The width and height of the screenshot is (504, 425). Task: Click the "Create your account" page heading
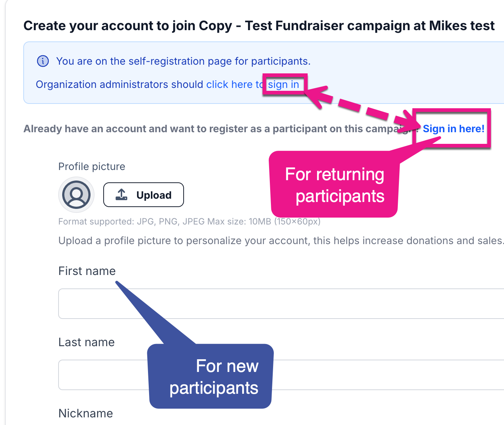(259, 26)
